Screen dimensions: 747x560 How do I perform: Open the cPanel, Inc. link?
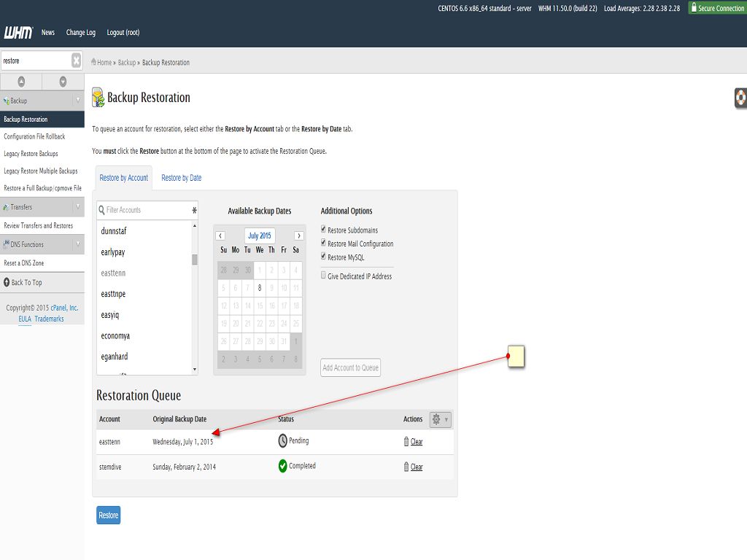click(64, 308)
